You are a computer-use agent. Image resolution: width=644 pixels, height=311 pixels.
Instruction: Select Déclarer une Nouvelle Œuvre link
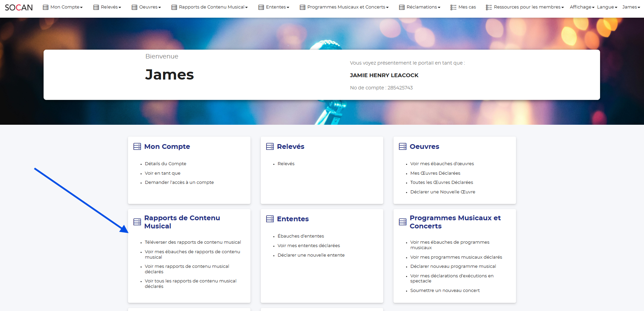[x=442, y=192]
